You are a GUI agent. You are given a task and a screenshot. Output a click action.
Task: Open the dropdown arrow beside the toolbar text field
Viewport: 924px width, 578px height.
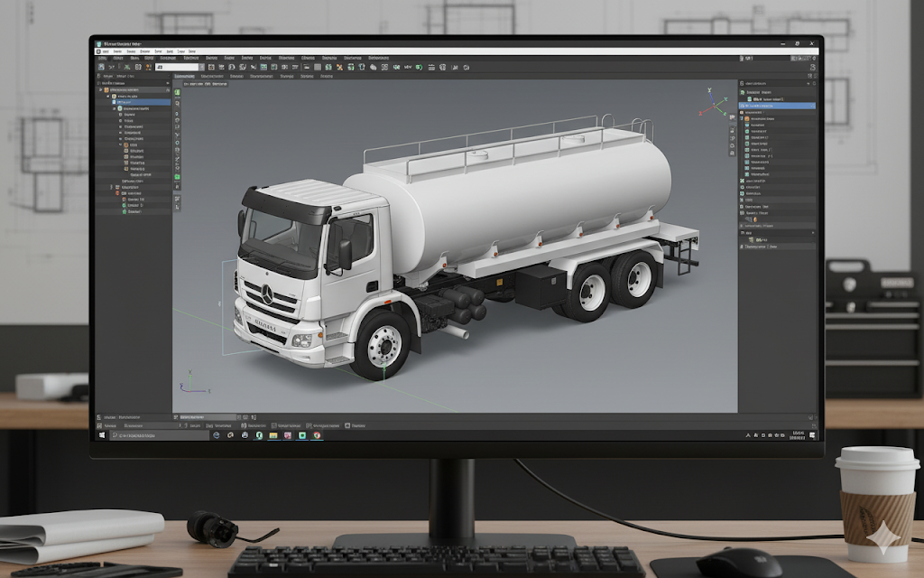tap(201, 67)
